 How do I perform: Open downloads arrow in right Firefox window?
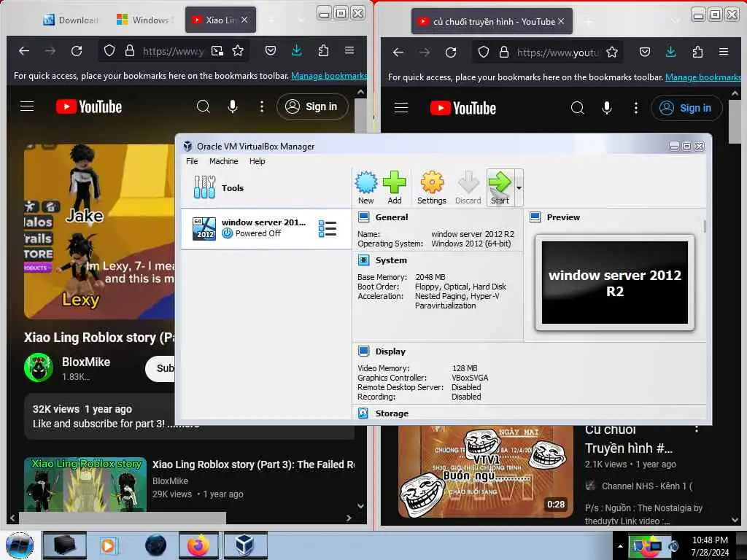[x=671, y=52]
